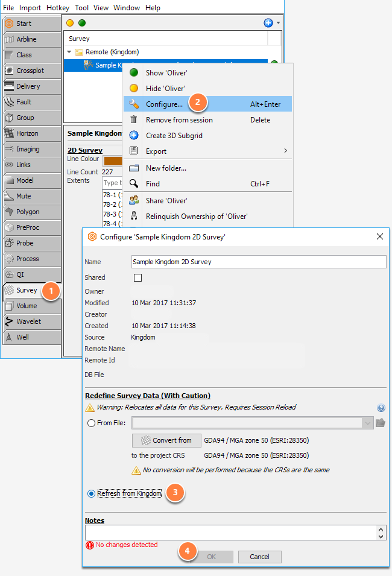Expand the Export submenu arrow
This screenshot has width=392, height=576.
[x=285, y=151]
